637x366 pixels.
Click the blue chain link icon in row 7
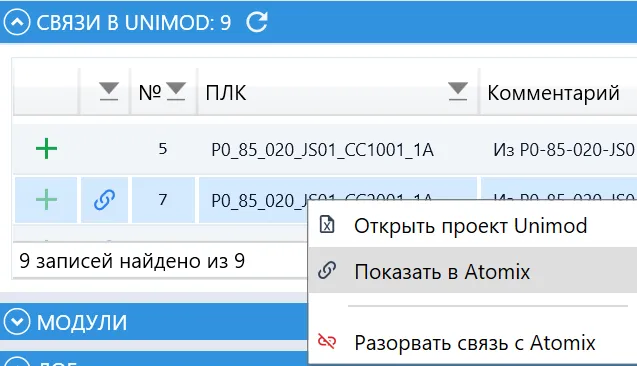(x=104, y=199)
